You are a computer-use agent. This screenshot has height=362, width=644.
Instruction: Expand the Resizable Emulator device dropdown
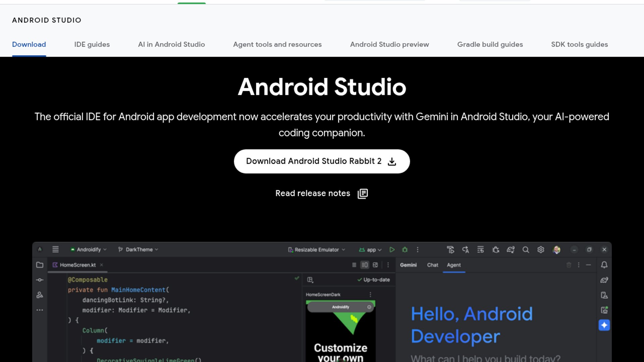[x=316, y=250]
